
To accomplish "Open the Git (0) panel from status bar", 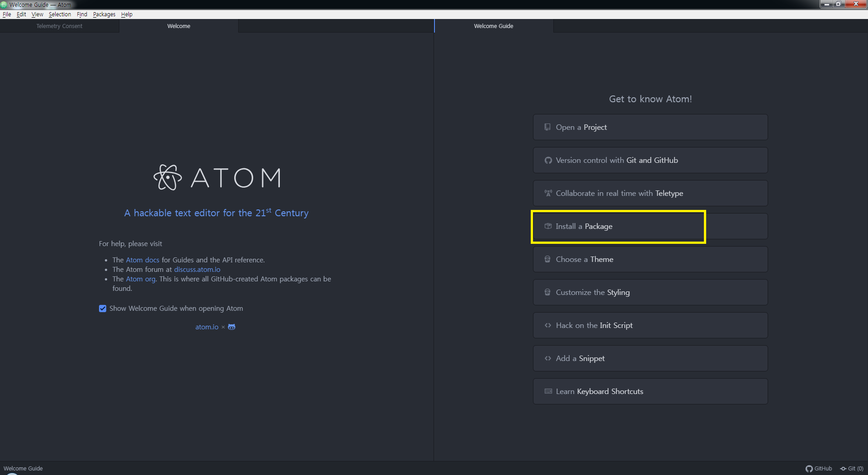I will (x=852, y=469).
